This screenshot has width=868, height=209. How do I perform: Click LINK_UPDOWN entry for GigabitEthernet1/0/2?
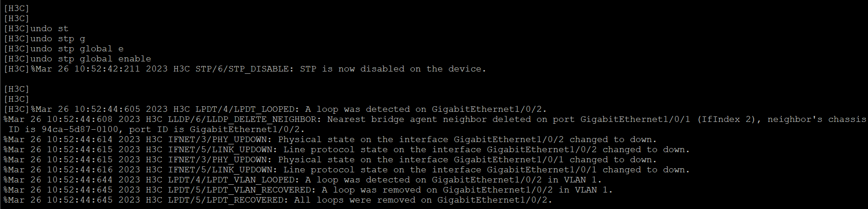tap(346, 149)
